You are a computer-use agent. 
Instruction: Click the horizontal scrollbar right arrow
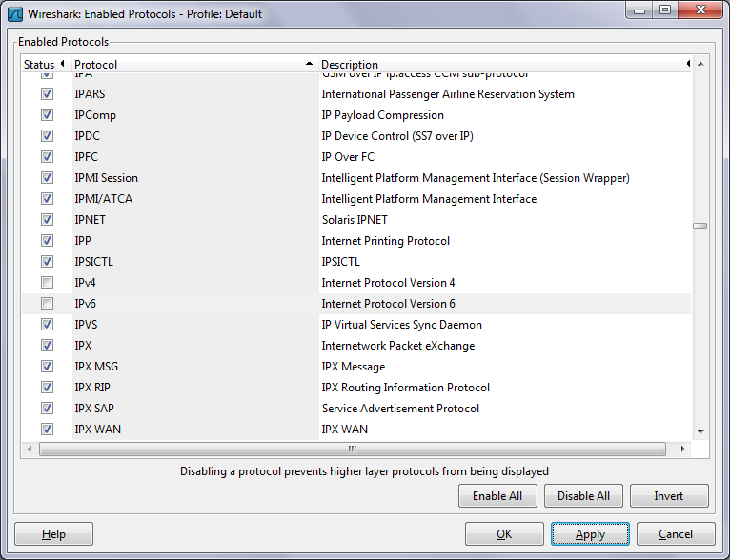click(x=682, y=449)
